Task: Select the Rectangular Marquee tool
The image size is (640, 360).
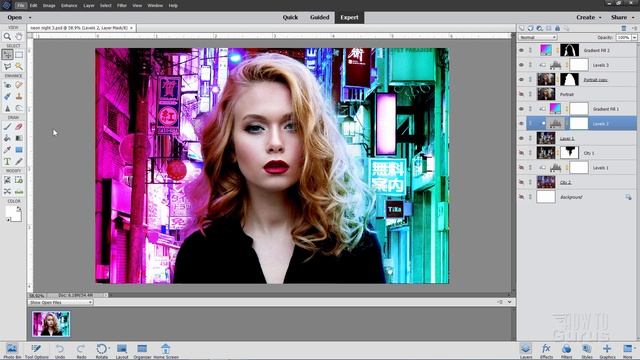Action: [x=19, y=54]
